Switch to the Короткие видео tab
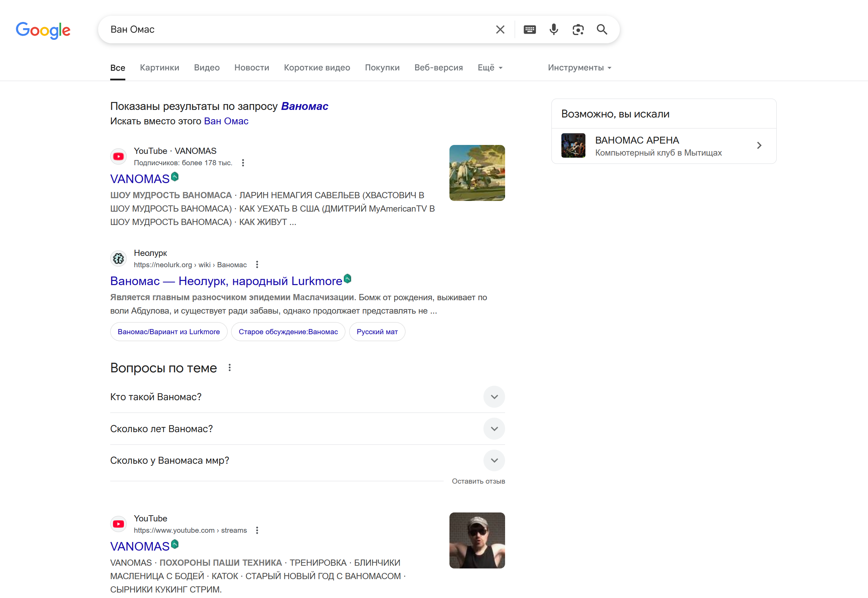 click(317, 68)
